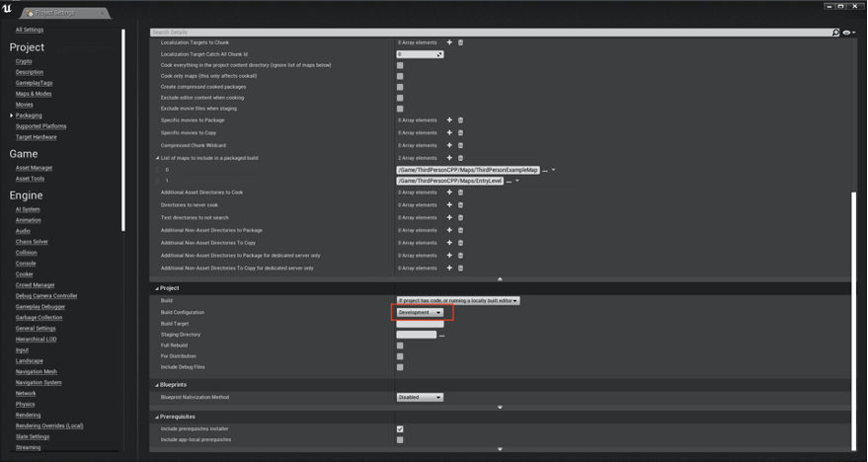The width and height of the screenshot is (868, 462).
Task: Empty the Specific movies to Copy array
Action: [x=460, y=133]
